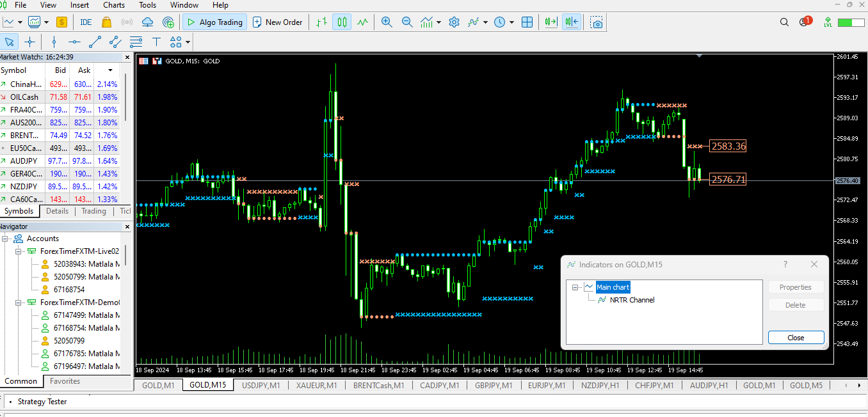Select the vertical line drawing tool
Viewport: 868px width, 417px height.
click(x=54, y=42)
